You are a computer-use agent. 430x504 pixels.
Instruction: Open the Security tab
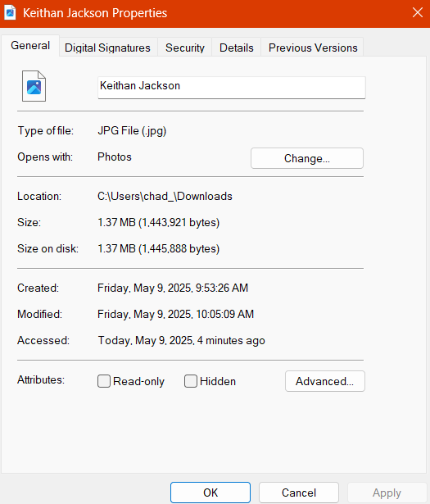[x=185, y=48]
